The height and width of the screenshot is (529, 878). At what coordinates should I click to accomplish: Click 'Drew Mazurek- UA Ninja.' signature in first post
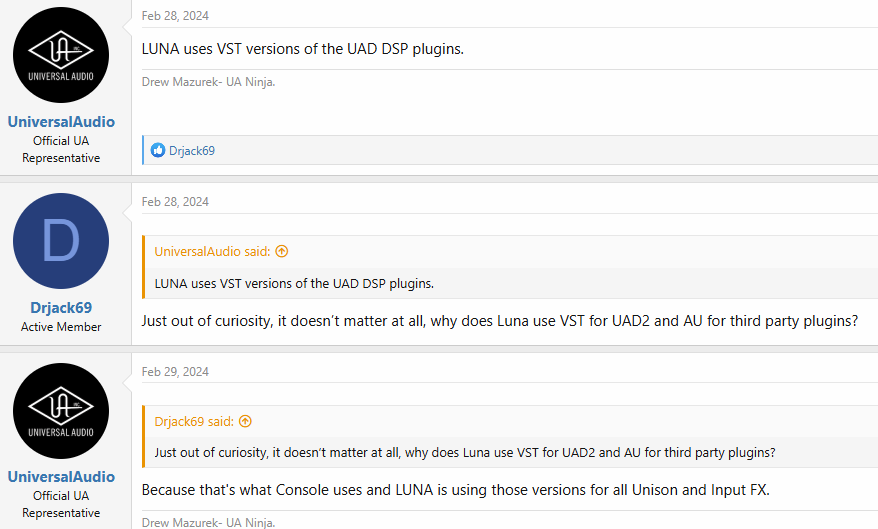click(x=208, y=82)
